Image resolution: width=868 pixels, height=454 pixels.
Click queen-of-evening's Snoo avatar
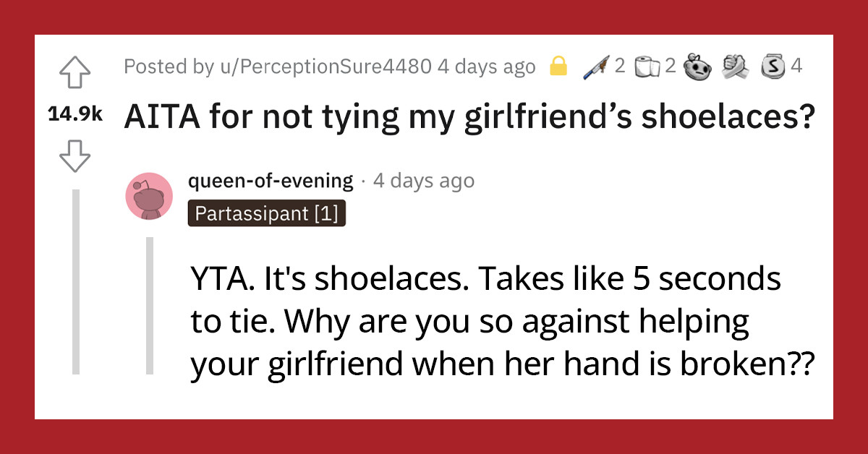pos(149,196)
